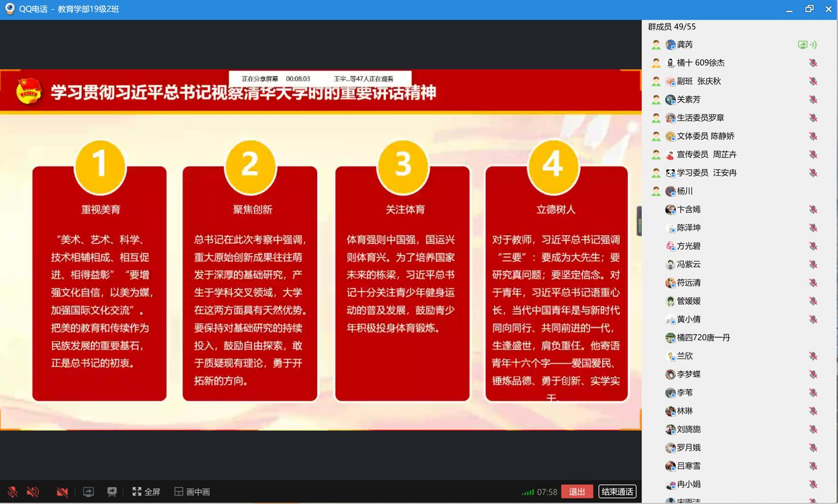Viewport: 838px width, 504px height.
Task: Enter fullscreen with 全屏 button
Action: click(146, 492)
